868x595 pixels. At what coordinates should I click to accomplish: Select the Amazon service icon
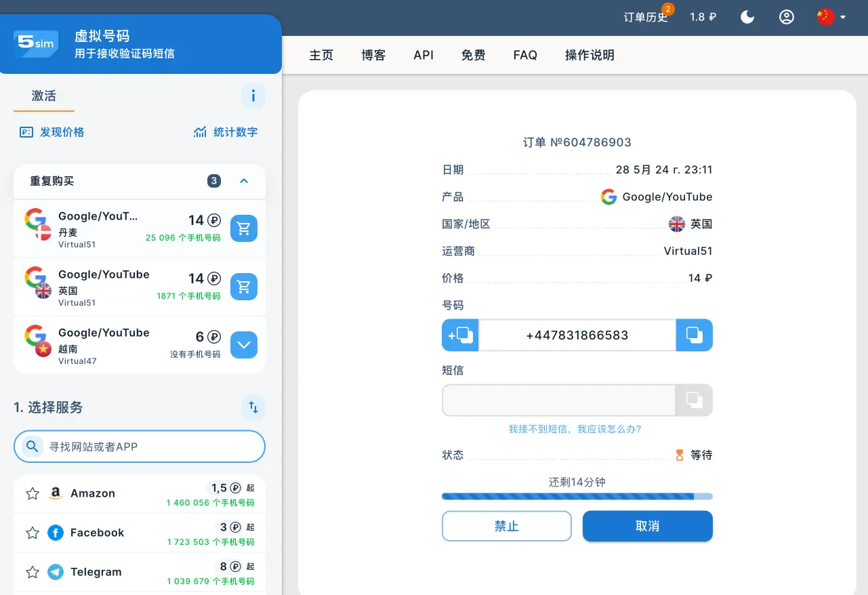click(x=56, y=493)
